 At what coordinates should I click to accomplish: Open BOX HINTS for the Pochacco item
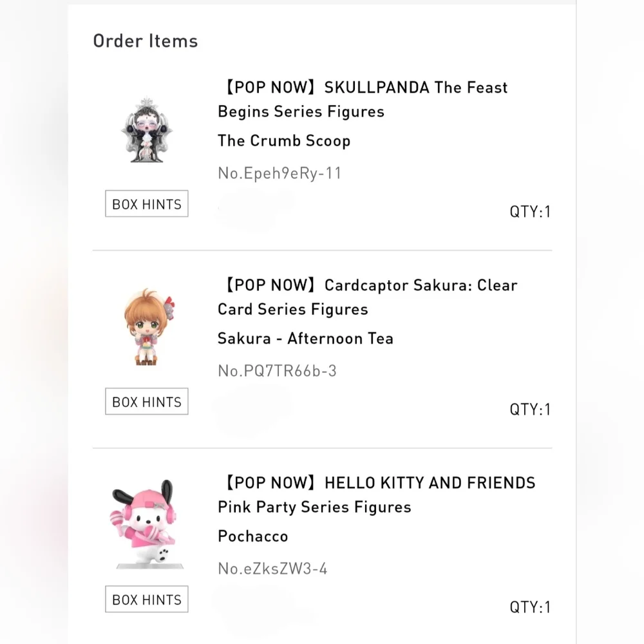tap(147, 600)
